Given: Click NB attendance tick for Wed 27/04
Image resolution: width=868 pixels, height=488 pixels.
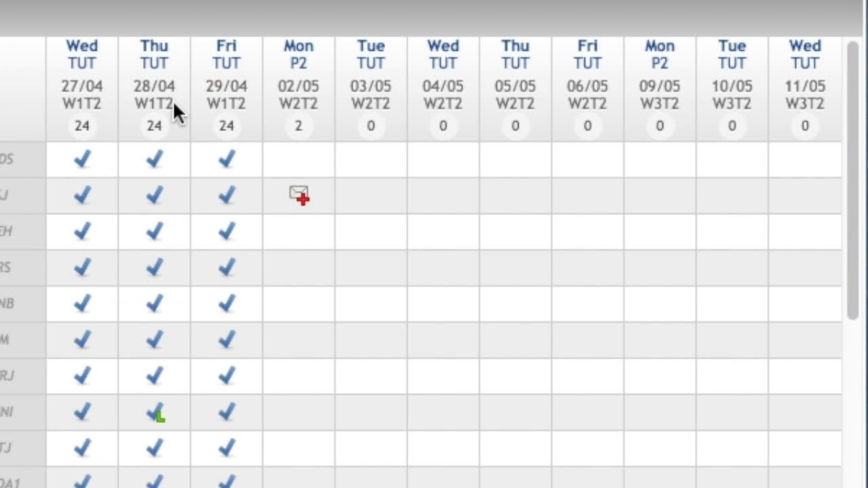Looking at the screenshot, I should (82, 304).
